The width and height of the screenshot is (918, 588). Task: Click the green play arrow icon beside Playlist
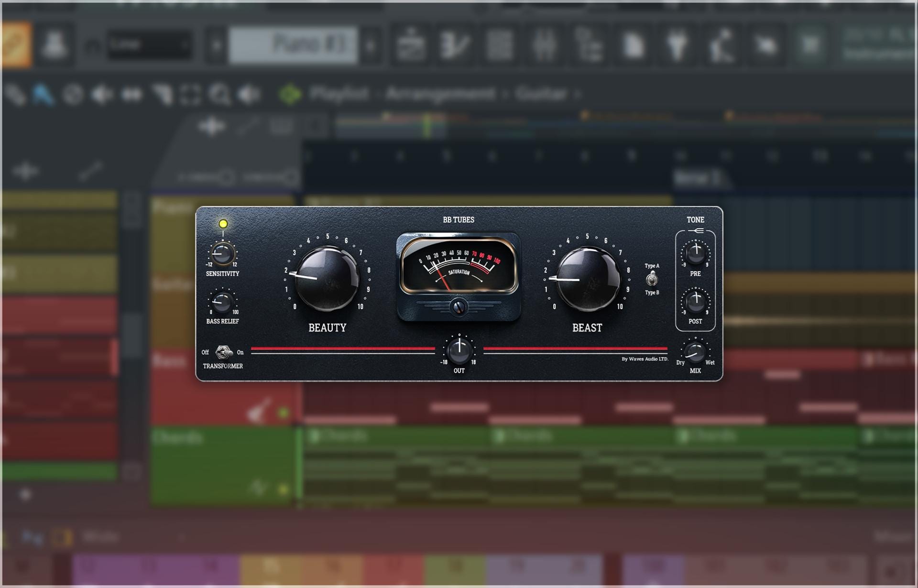pyautogui.click(x=290, y=94)
